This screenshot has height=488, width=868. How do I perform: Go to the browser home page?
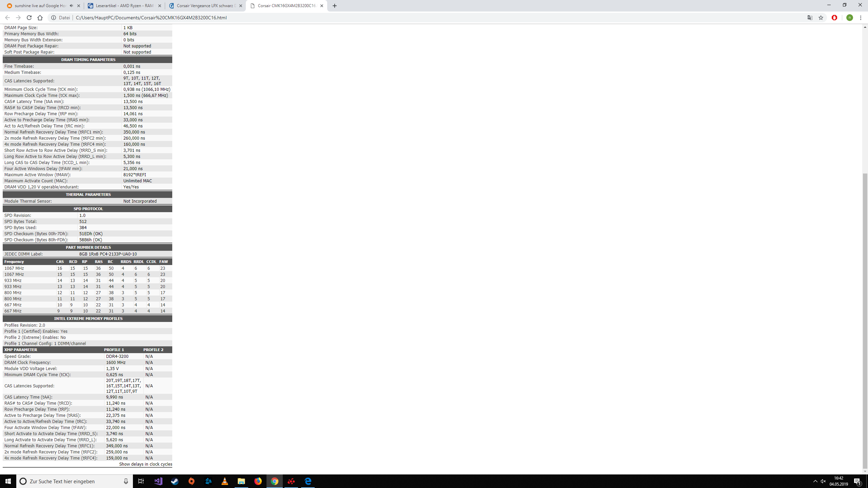click(40, 18)
